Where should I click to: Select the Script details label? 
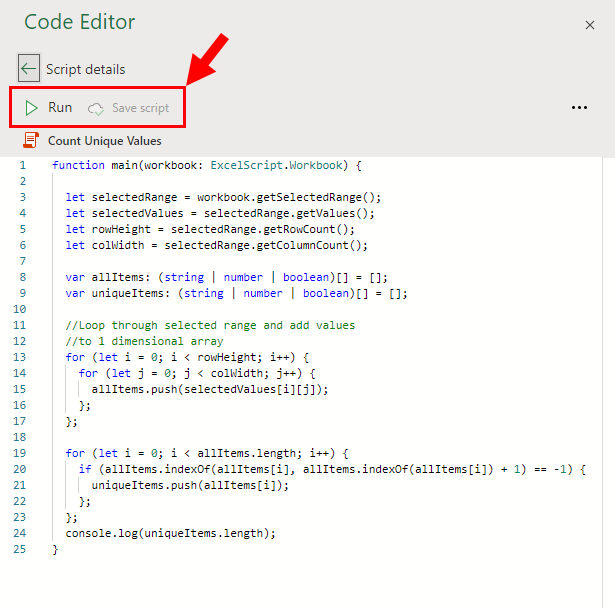86,69
